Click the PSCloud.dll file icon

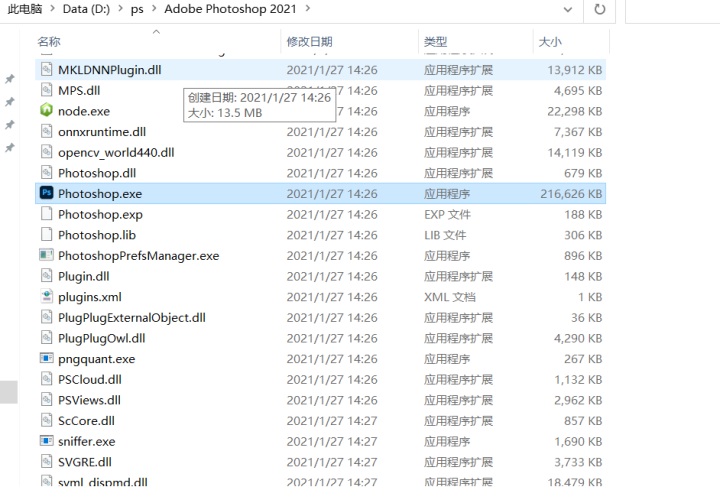click(x=46, y=379)
